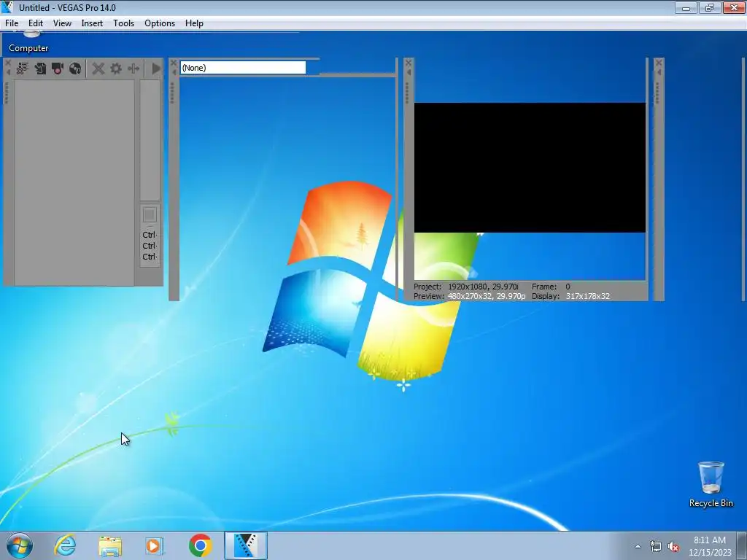
Task: Open the Insert menu
Action: 92,23
